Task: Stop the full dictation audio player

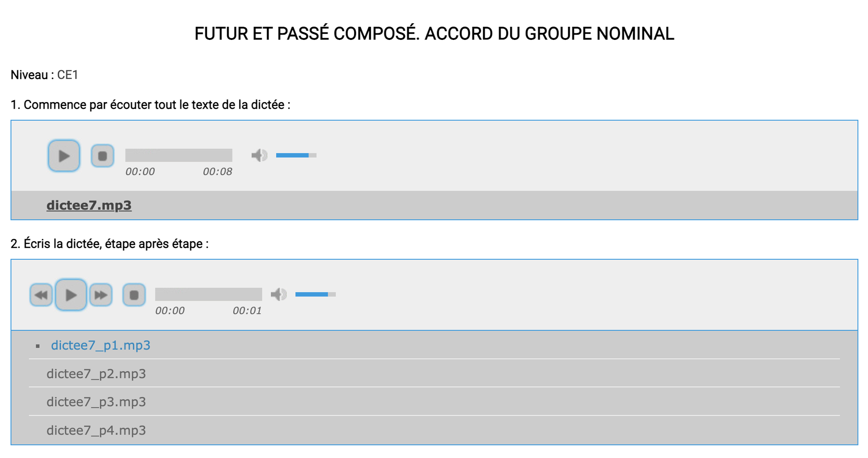Action: (103, 156)
